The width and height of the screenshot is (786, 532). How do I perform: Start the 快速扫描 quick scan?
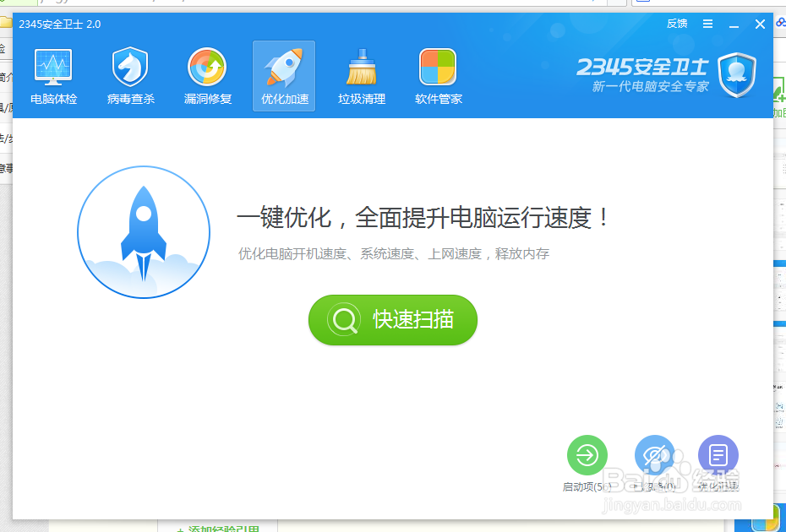click(392, 319)
